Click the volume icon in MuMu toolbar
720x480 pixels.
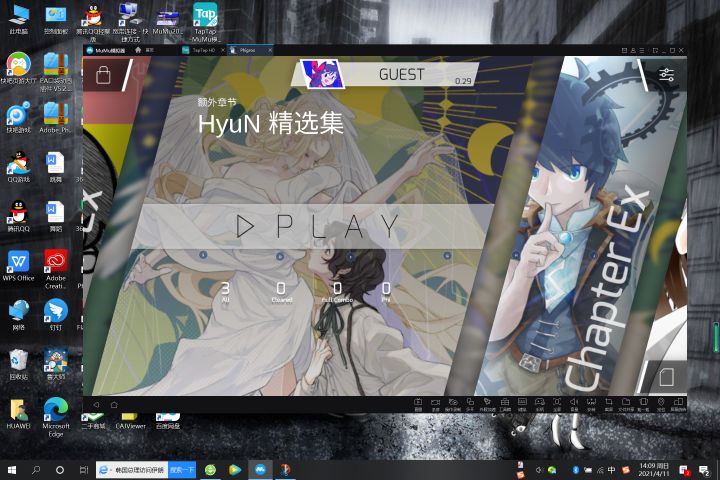[574, 404]
